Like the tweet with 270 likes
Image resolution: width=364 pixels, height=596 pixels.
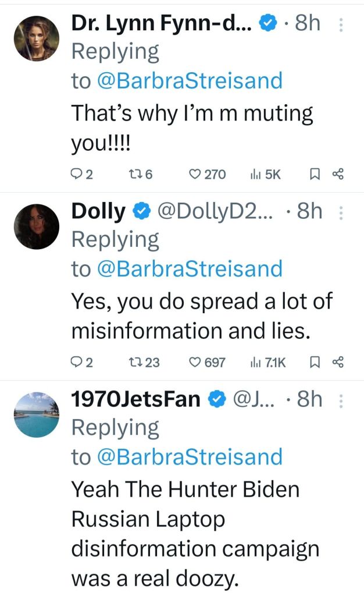(195, 173)
